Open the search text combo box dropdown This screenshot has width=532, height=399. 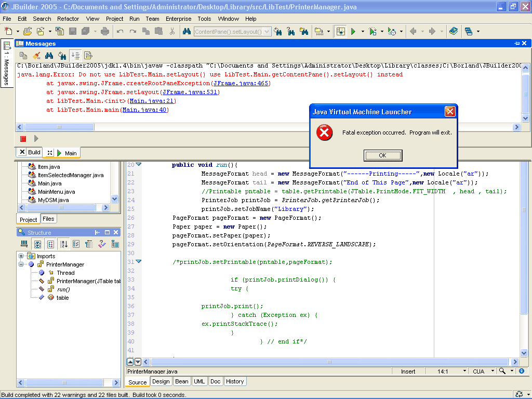tap(267, 32)
